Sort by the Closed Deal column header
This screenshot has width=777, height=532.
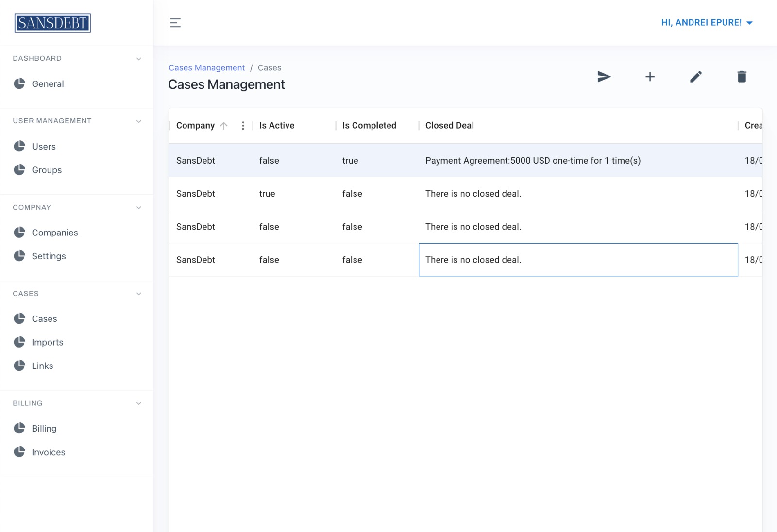tap(450, 126)
